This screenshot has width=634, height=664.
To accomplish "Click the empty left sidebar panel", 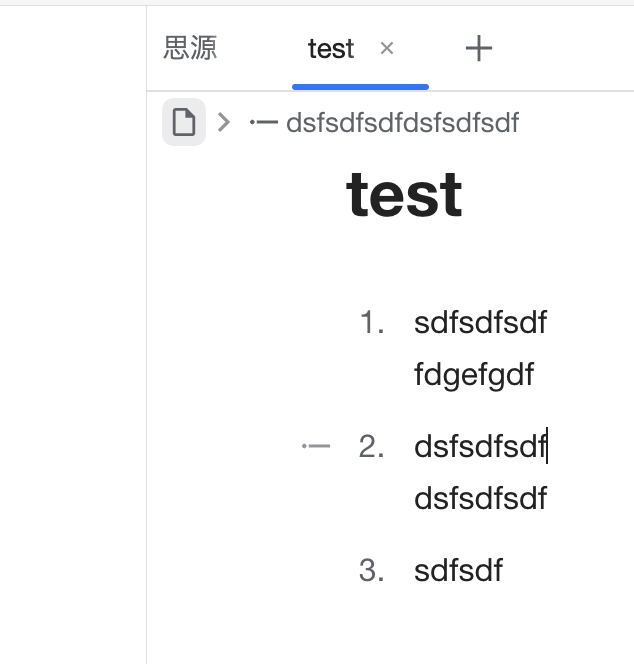I will [x=72, y=350].
